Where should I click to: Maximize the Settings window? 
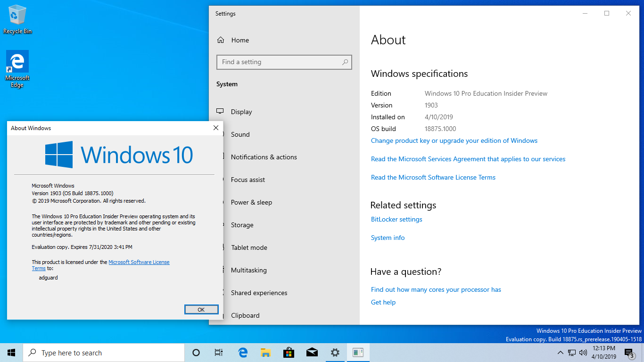607,13
